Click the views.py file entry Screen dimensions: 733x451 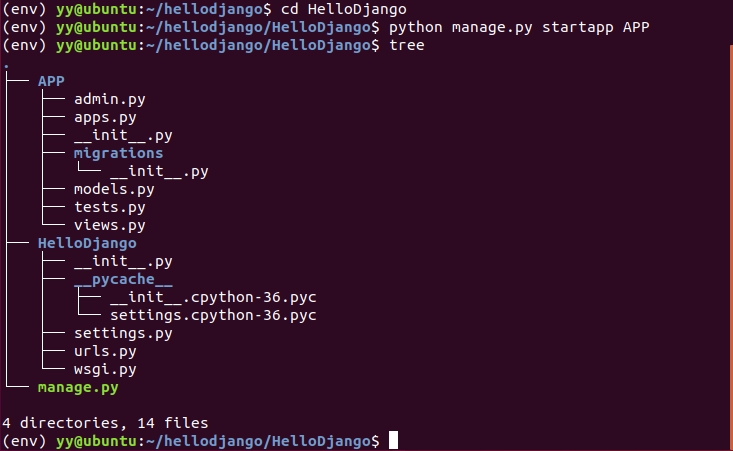tap(110, 225)
